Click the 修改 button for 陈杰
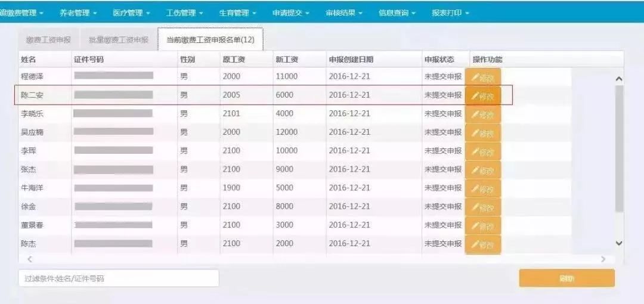Image resolution: width=644 pixels, height=304 pixels. click(483, 244)
